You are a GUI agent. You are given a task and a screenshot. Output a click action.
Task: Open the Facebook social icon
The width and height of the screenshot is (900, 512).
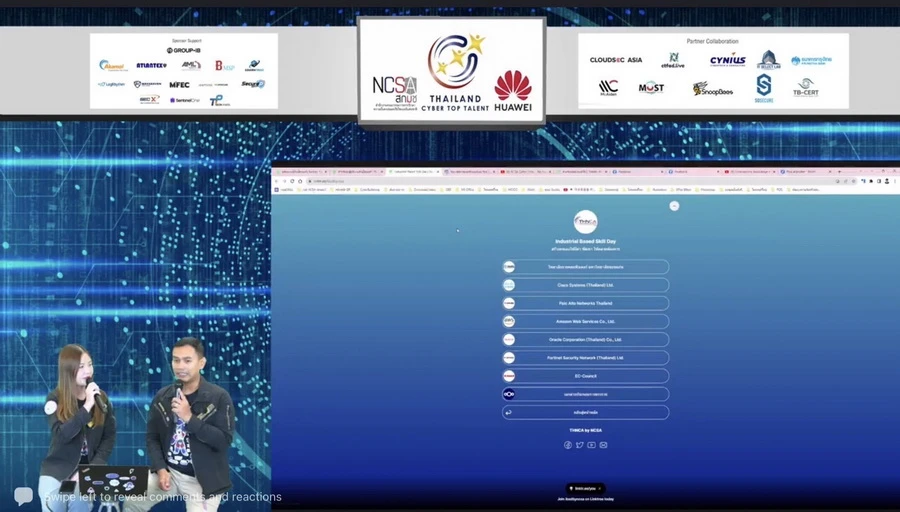click(568, 445)
